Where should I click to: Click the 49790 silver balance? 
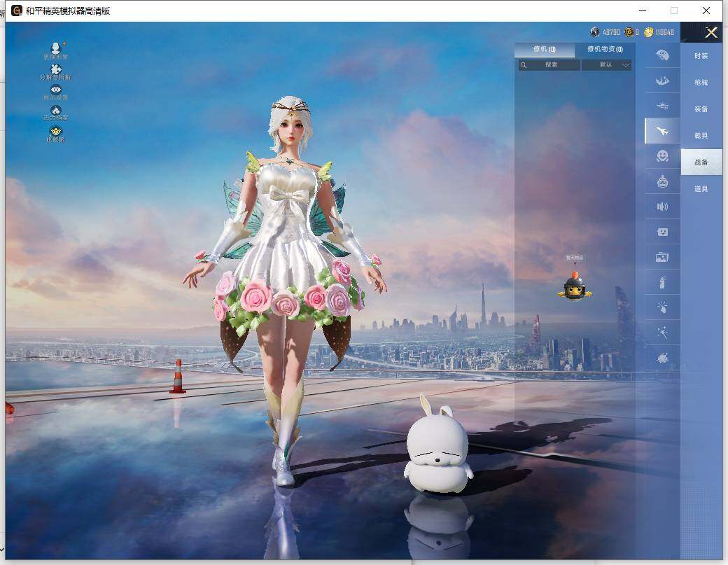[x=611, y=32]
